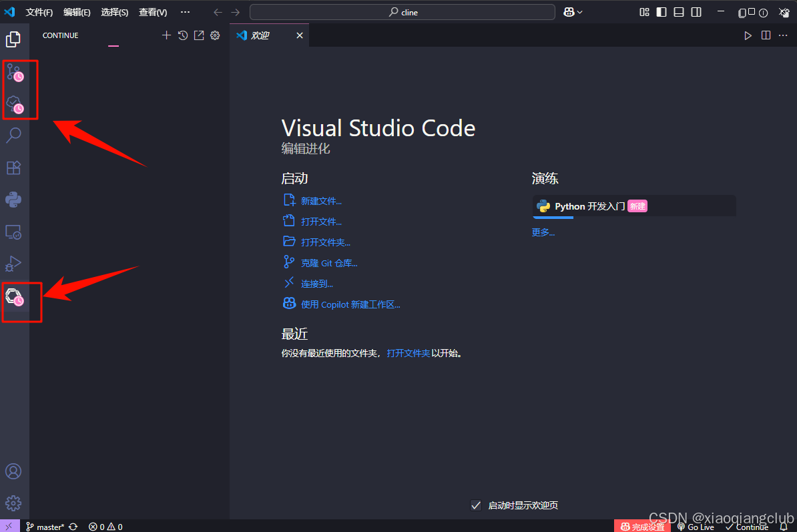Expand the menu bar overflow ellipsis
Viewport: 797px width, 532px height.
pos(185,12)
